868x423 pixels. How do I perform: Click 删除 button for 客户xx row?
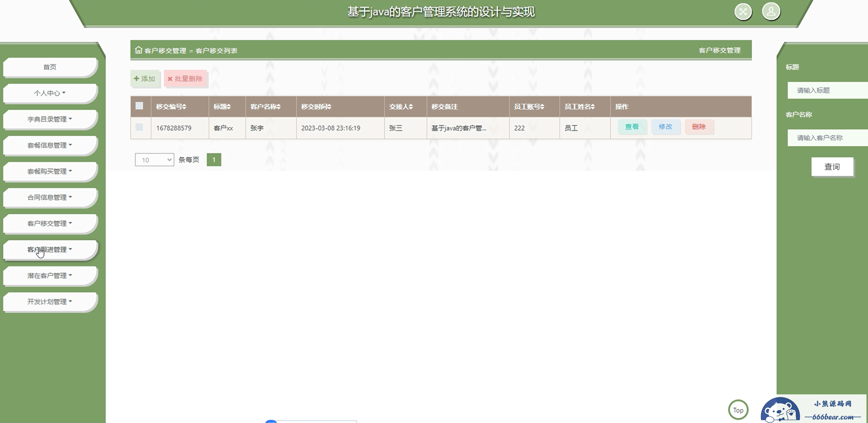coord(699,127)
